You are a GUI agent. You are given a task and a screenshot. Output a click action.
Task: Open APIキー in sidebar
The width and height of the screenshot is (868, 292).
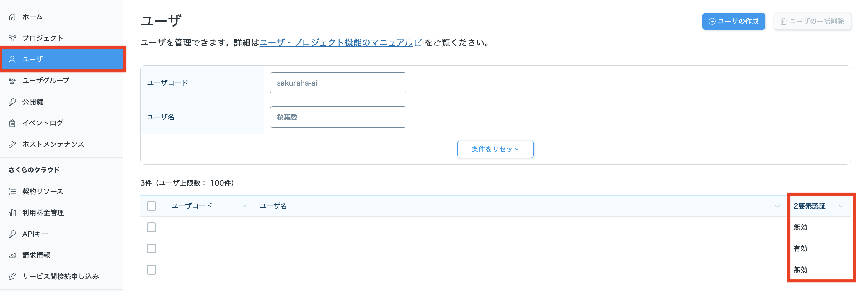tap(62, 234)
